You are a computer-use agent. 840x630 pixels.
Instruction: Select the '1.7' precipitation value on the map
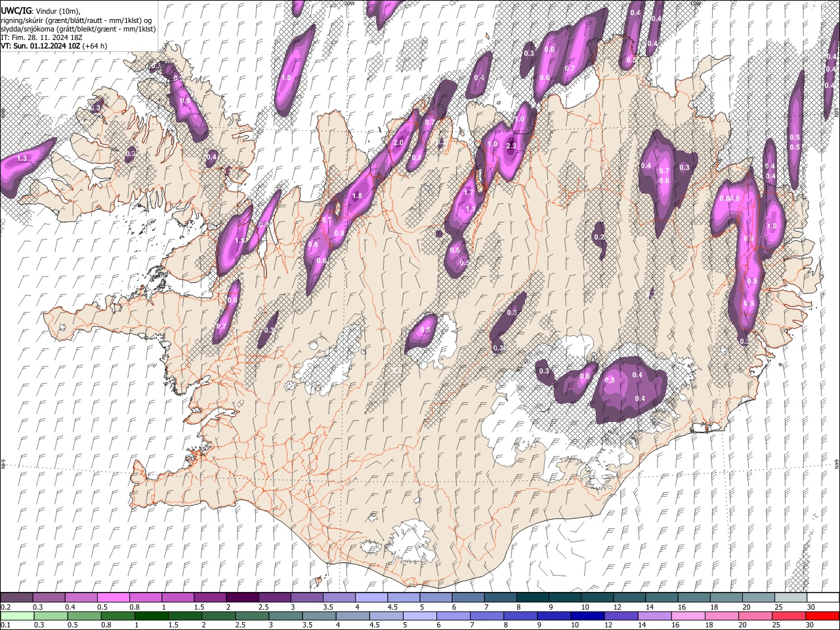coord(469,193)
